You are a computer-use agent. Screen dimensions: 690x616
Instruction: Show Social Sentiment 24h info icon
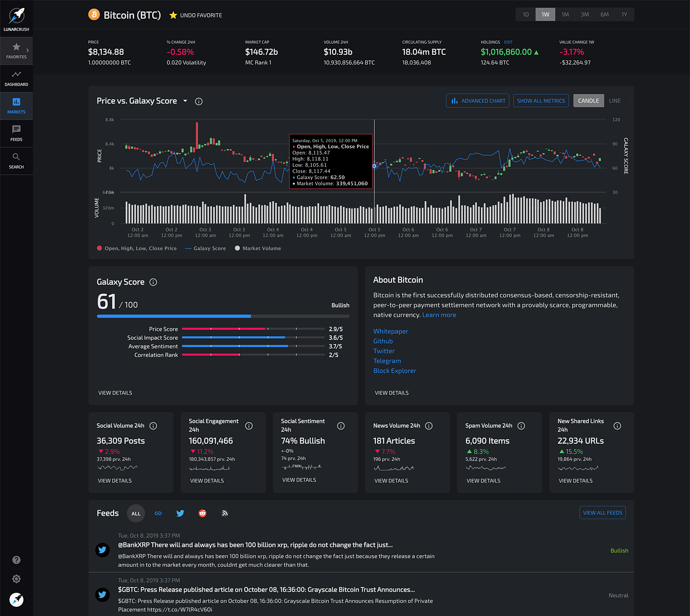click(341, 426)
